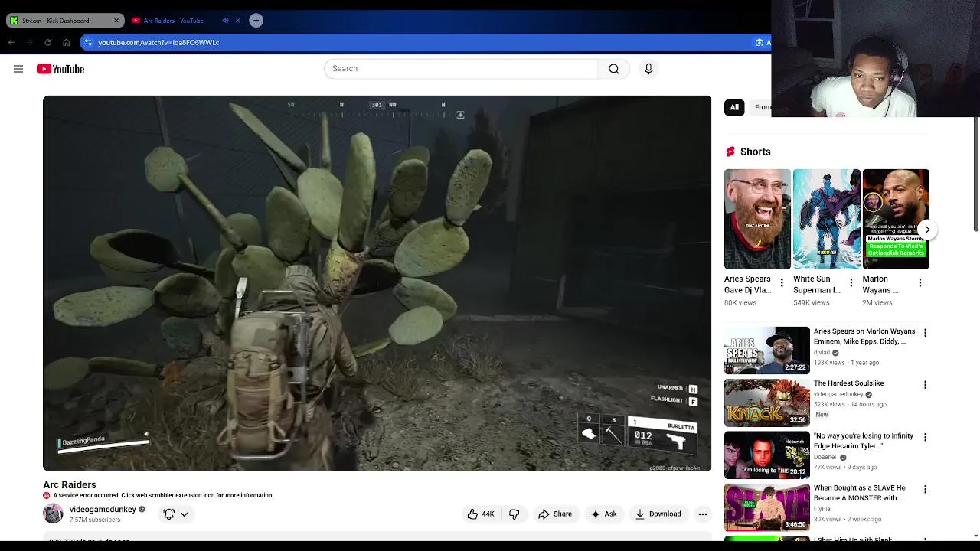The width and height of the screenshot is (980, 551).
Task: Open options for White Sun Superman short
Action: 851,282
